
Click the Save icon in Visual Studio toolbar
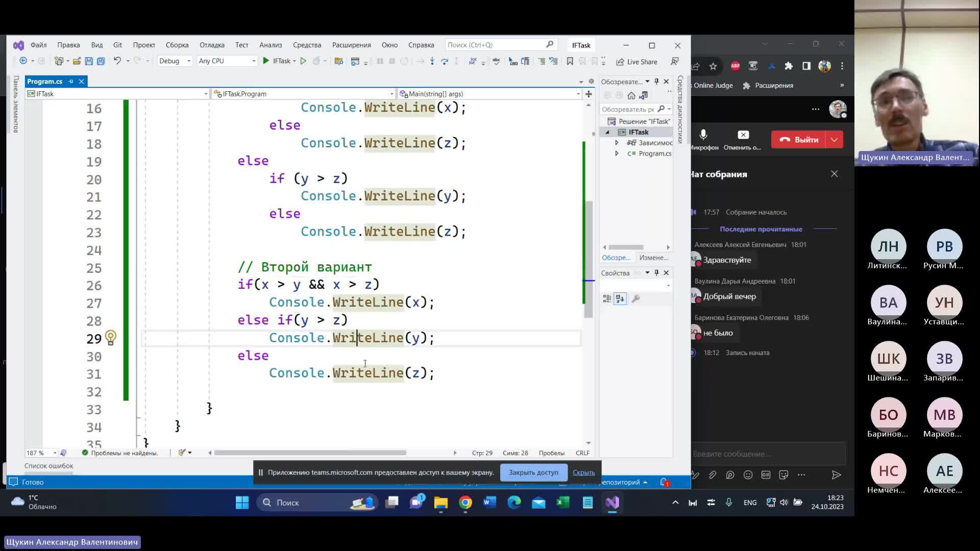(89, 61)
